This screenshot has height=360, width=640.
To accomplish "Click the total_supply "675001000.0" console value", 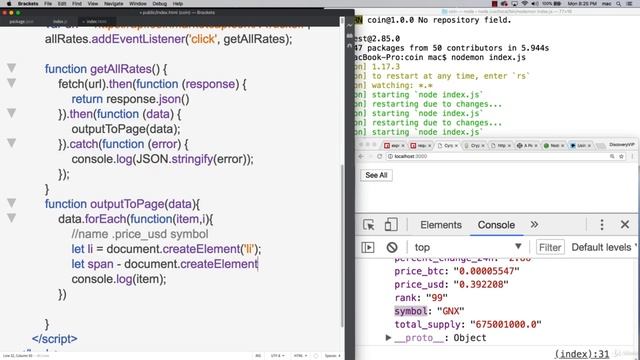I will [506, 324].
